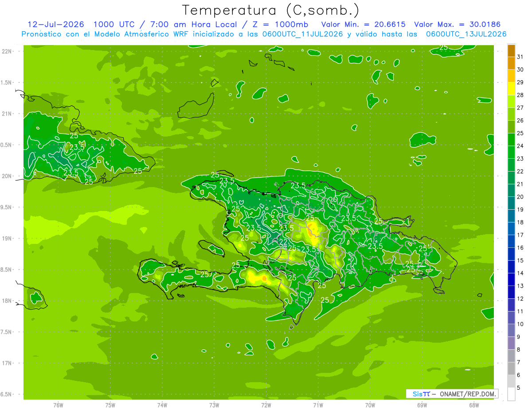Select the date text '12-Jul-2026'
The image size is (532, 411).
(x=56, y=24)
